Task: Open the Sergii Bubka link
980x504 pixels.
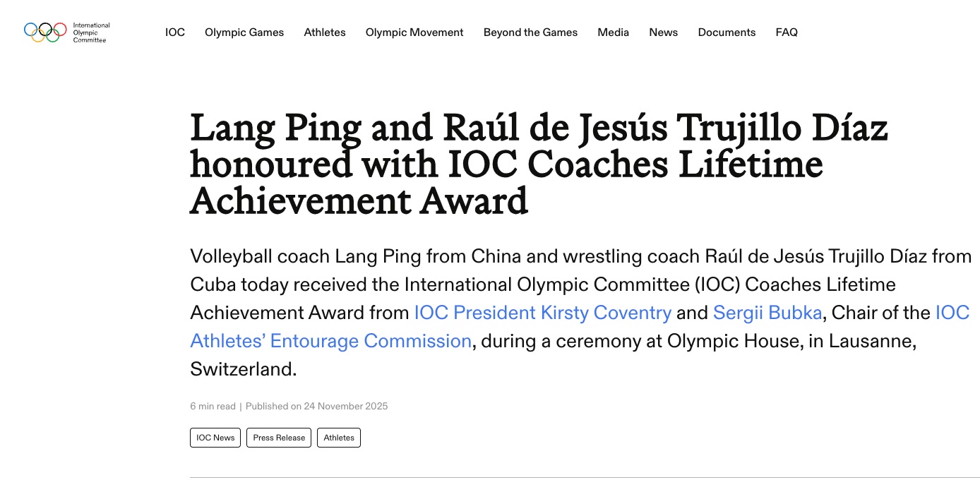Action: coord(767,313)
